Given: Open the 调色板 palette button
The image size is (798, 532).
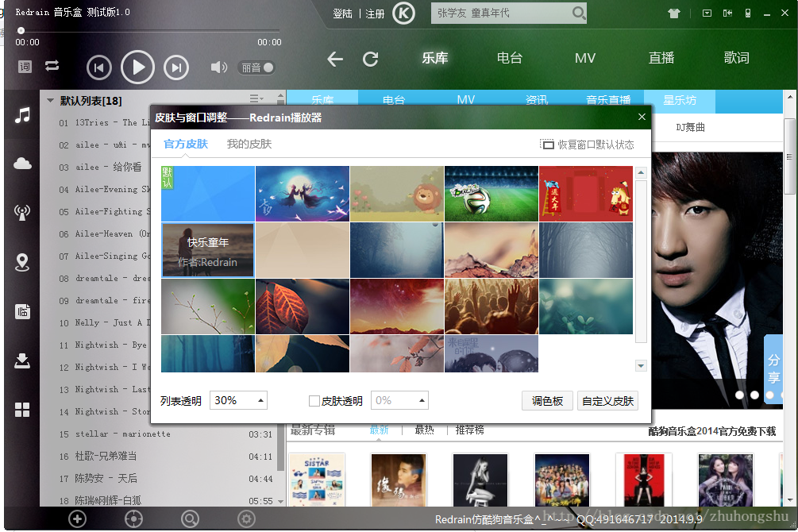Looking at the screenshot, I should tap(548, 401).
